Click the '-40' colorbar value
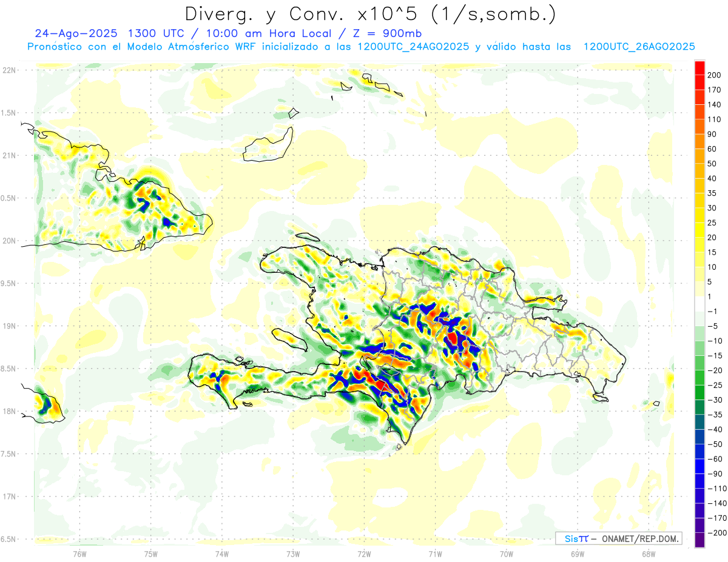This screenshot has height=562, width=728. click(x=715, y=430)
